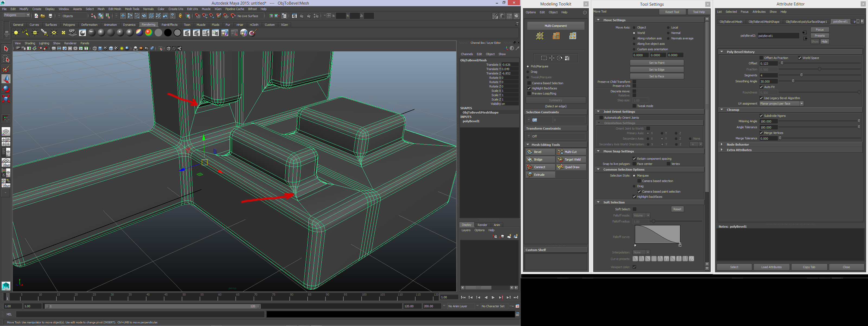
Task: Select the Extrude mesh tool
Action: [540, 175]
